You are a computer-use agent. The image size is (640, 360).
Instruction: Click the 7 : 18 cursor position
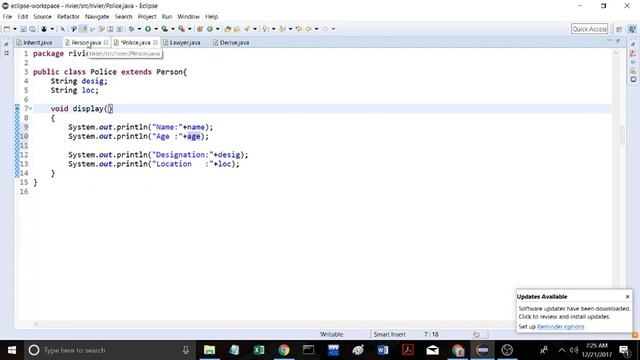[x=431, y=334]
